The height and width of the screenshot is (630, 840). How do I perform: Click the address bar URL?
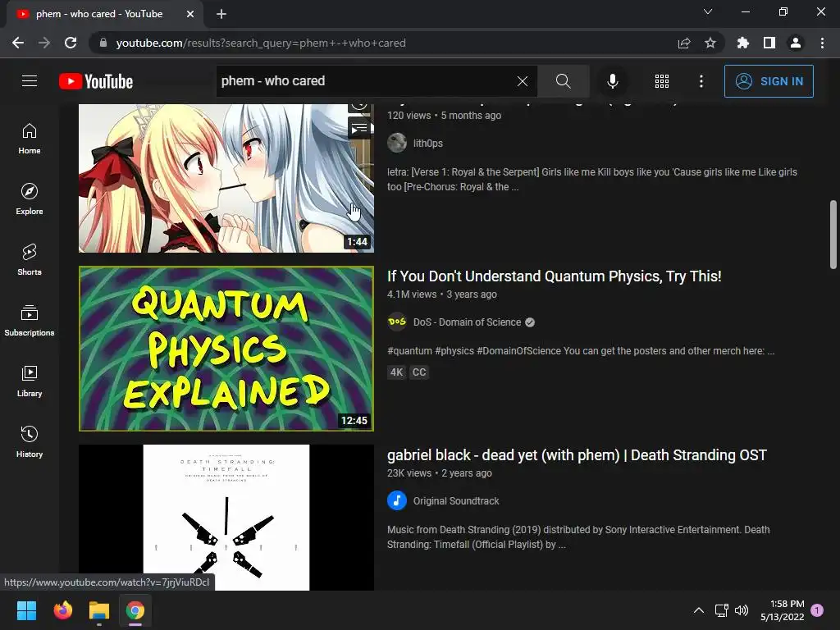point(261,43)
